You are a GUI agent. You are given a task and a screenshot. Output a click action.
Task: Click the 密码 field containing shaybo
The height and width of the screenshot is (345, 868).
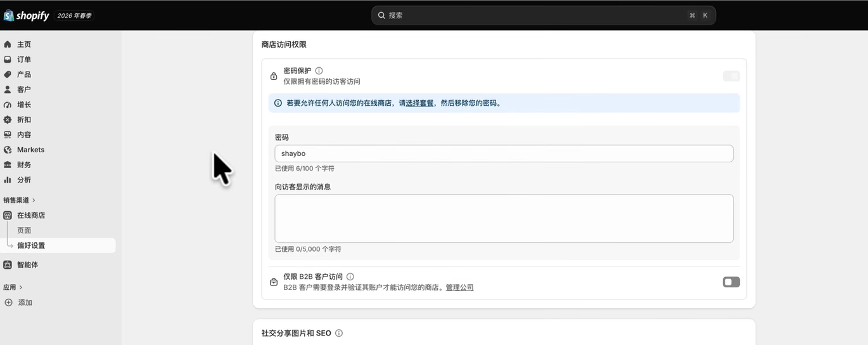point(504,153)
